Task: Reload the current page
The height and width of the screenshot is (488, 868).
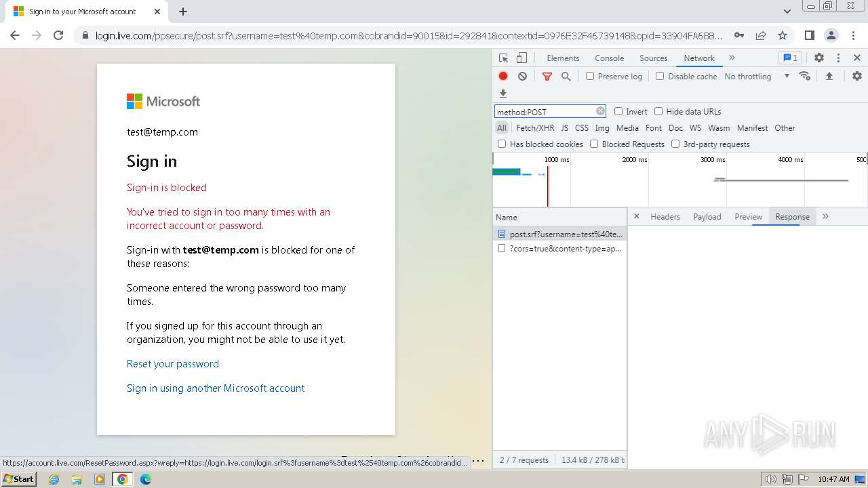Action: point(58,35)
